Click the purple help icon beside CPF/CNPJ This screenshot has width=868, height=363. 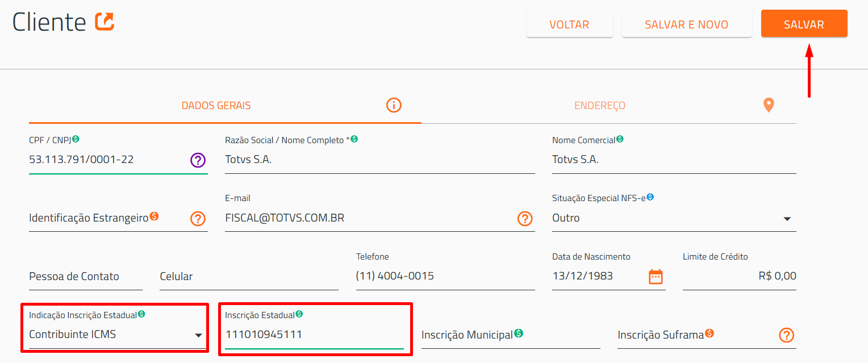click(198, 160)
